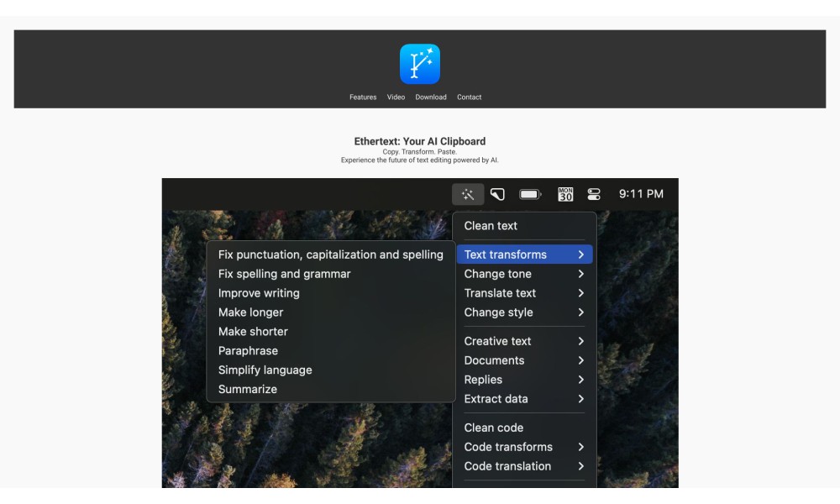Click the tag-shaped icon in the menu bar

[497, 194]
